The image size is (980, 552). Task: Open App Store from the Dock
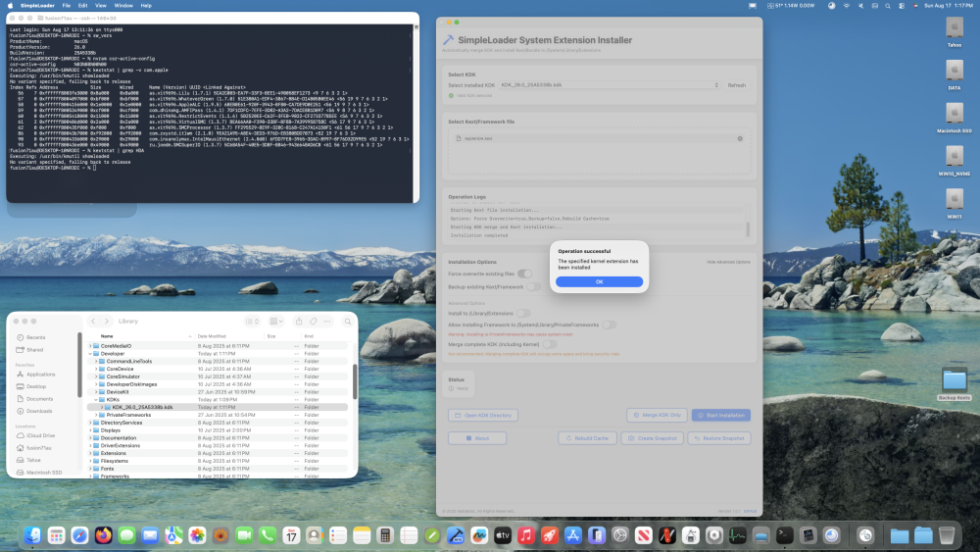pos(573,535)
